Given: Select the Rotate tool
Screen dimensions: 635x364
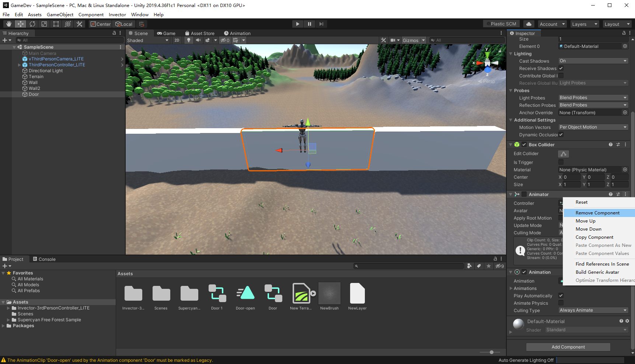Looking at the screenshot, I should [x=32, y=24].
